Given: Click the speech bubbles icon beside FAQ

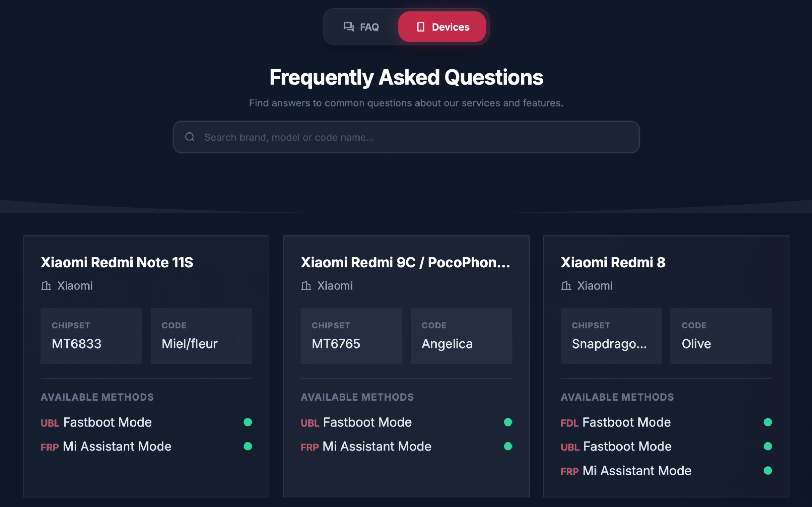Looking at the screenshot, I should click(348, 27).
